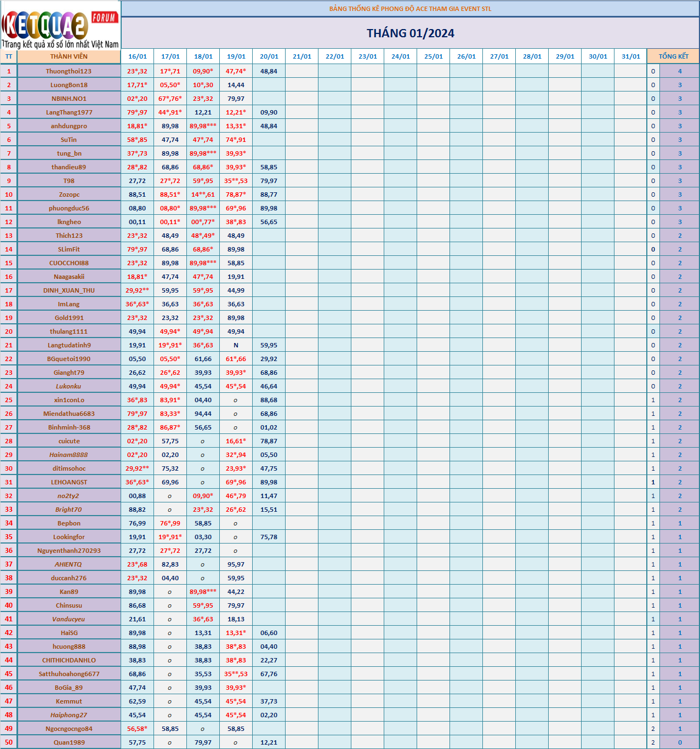Select member name SLimFit
Viewport: 700px width, 749px height.
pyautogui.click(x=69, y=249)
